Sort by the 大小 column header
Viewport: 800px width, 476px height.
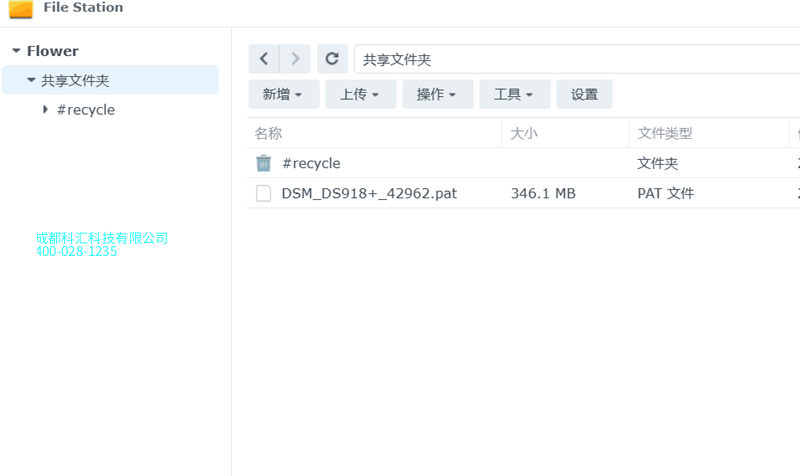click(x=565, y=134)
